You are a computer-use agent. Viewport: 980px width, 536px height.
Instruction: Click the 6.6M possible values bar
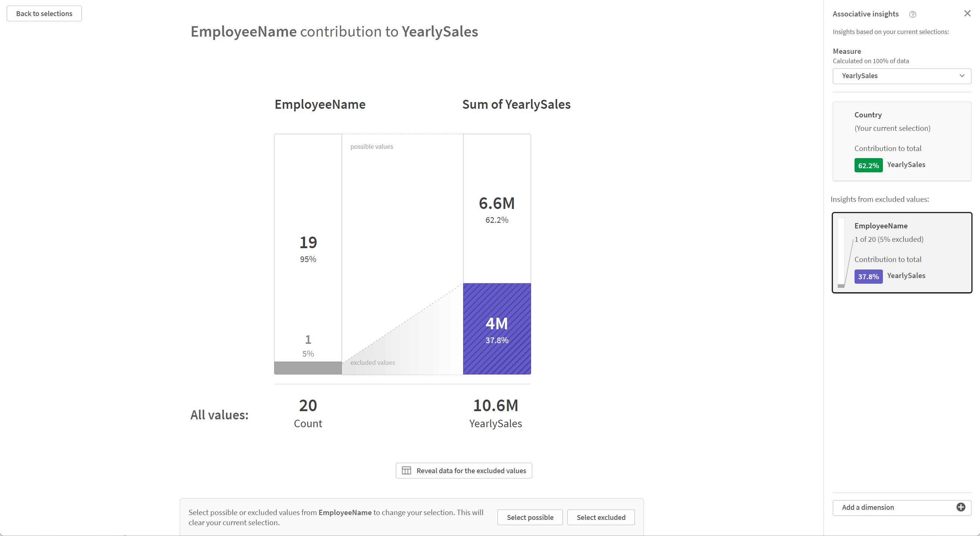click(496, 207)
